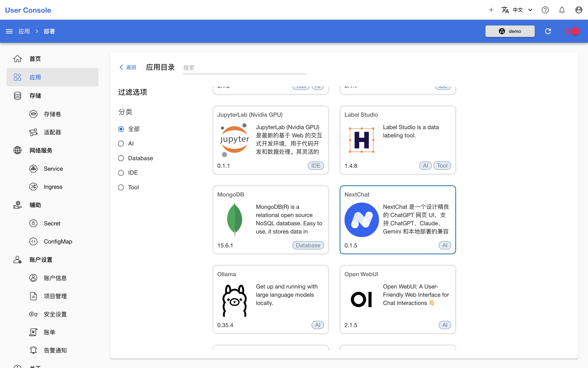
Task: Go to 首页 in sidebar
Action: pos(52,59)
